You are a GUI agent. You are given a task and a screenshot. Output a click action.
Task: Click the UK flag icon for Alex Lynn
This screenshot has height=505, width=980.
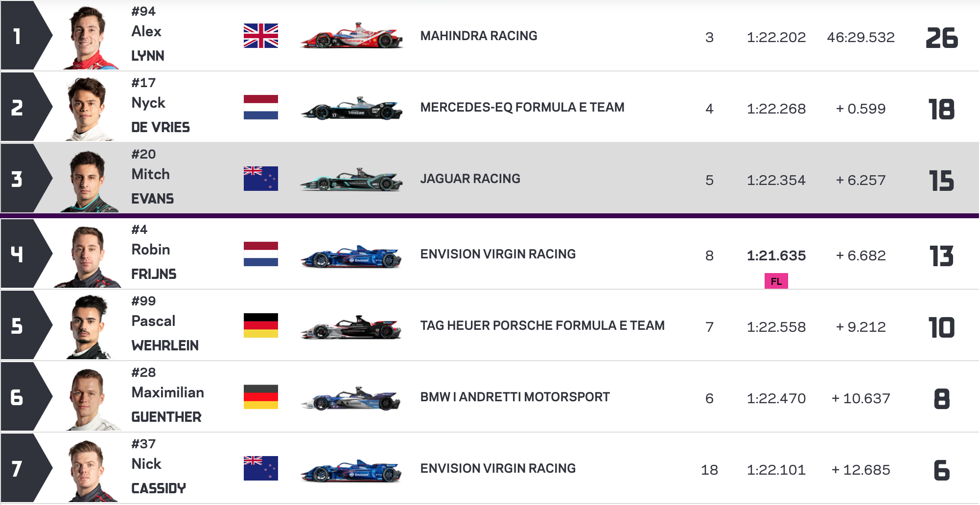point(261,36)
